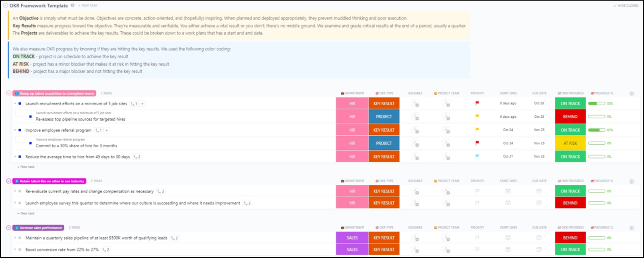This screenshot has height=258, width=644.
Task: Set start date for Boost conversion rate
Action: coord(508,250)
